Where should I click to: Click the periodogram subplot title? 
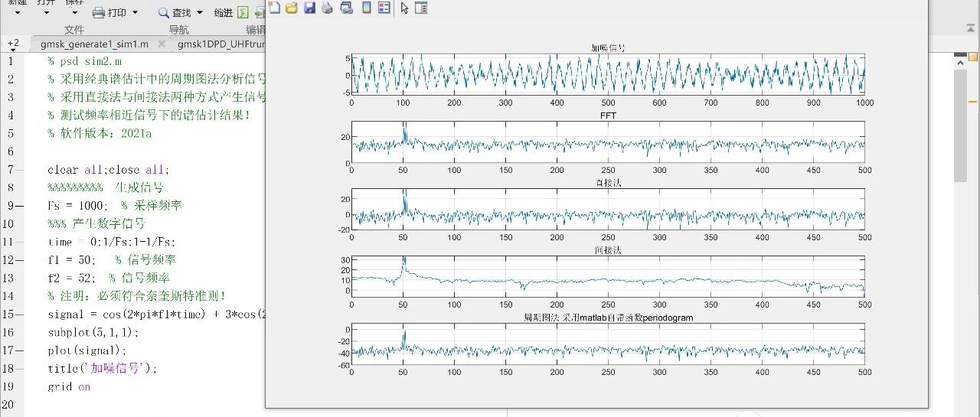coord(608,317)
